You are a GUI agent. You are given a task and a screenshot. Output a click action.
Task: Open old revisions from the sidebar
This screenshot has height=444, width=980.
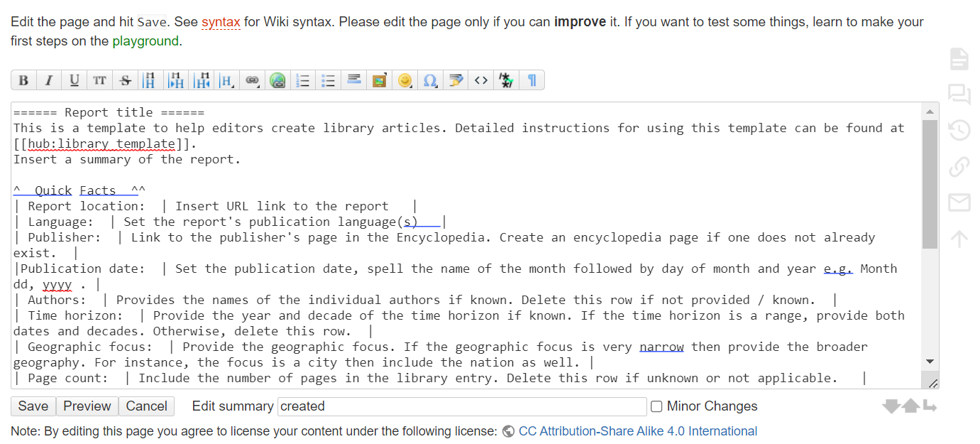point(959,131)
